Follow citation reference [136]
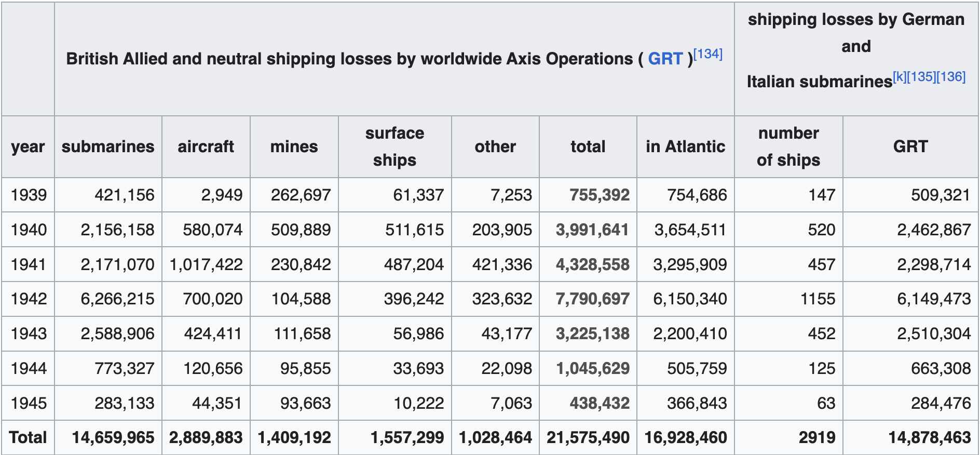The image size is (980, 455). pyautogui.click(x=951, y=77)
